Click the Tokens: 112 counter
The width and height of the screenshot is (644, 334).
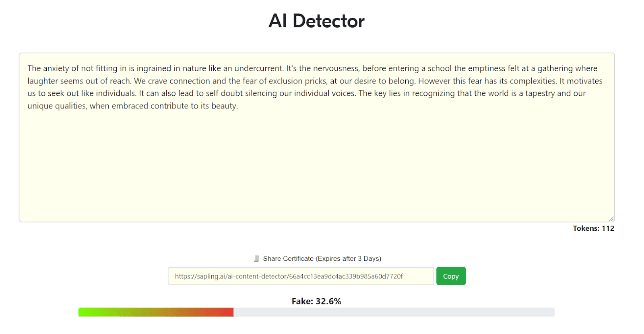593,228
